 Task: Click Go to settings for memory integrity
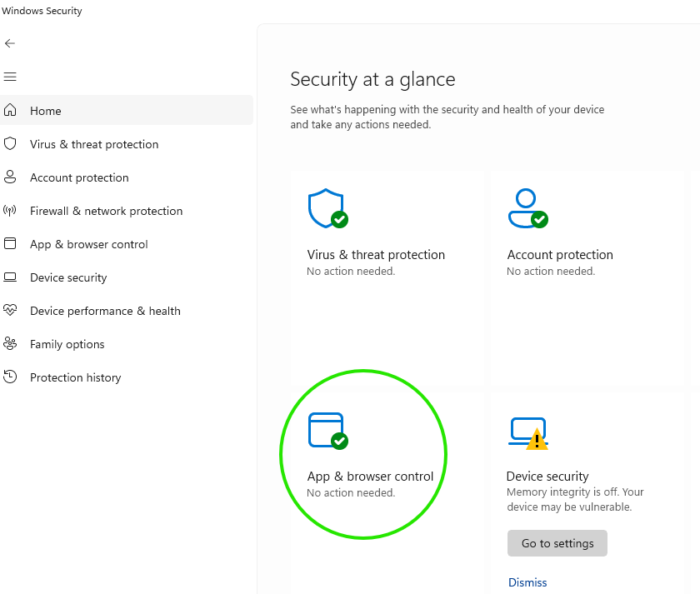click(557, 542)
